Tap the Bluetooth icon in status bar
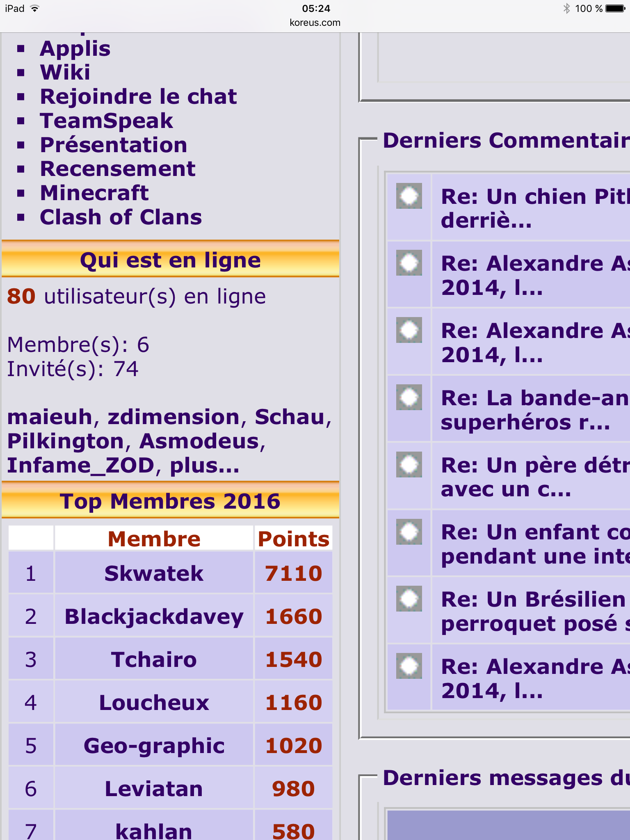Image resolution: width=630 pixels, height=840 pixels. click(566, 9)
